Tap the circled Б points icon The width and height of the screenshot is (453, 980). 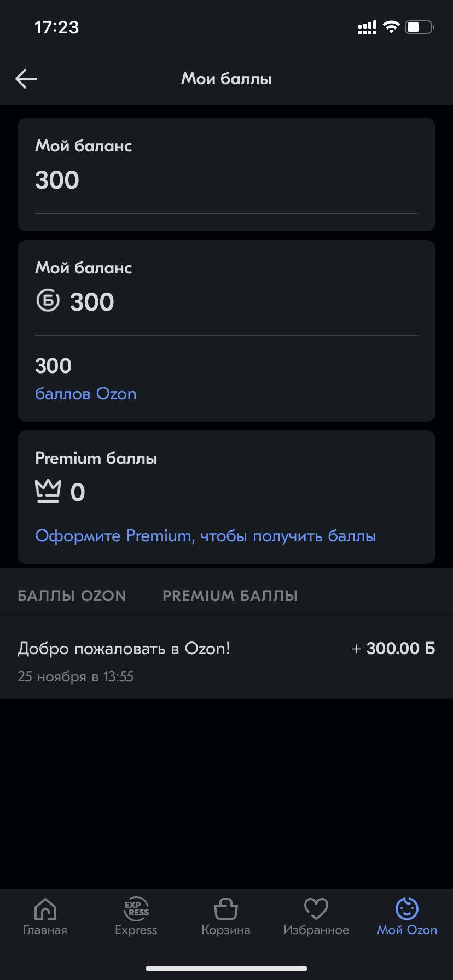pyautogui.click(x=48, y=301)
